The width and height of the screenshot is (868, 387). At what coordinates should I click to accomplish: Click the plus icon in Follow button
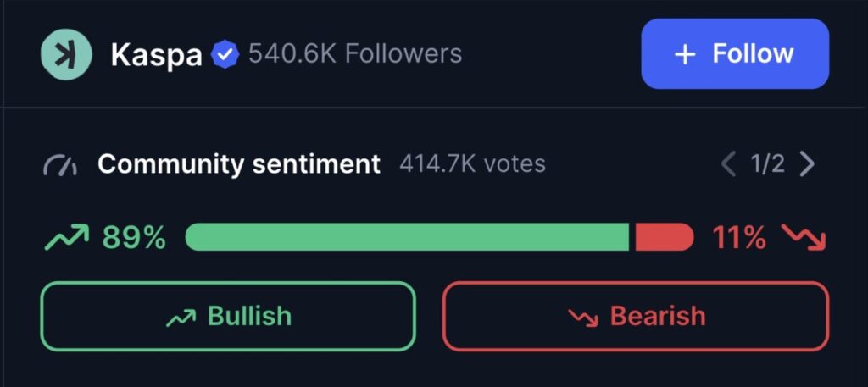coord(684,54)
